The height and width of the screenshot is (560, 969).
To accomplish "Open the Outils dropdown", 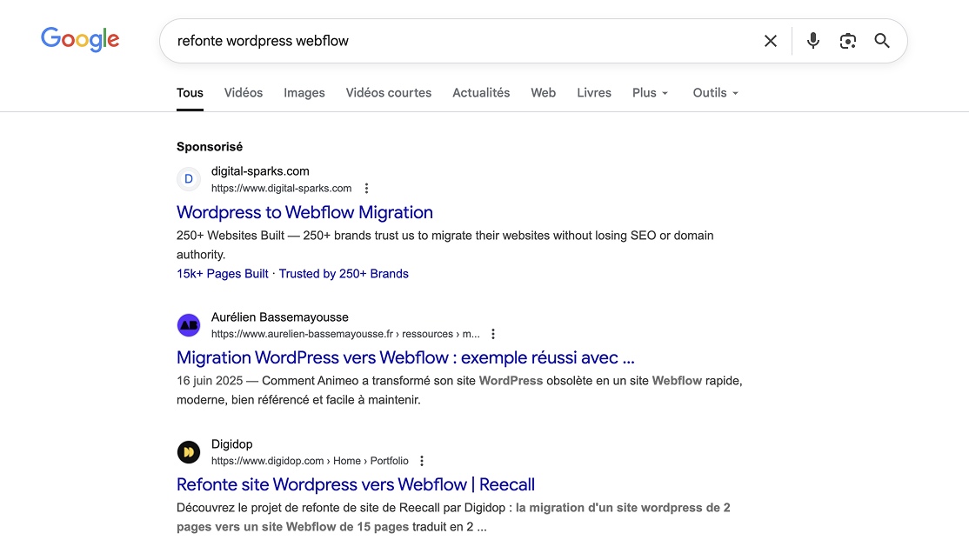I will tap(715, 92).
